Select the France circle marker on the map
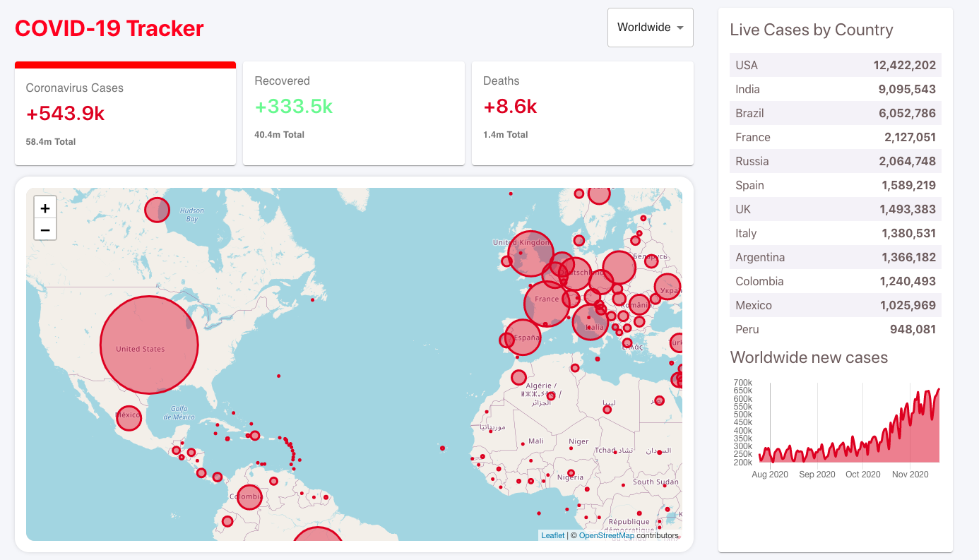 click(x=547, y=303)
